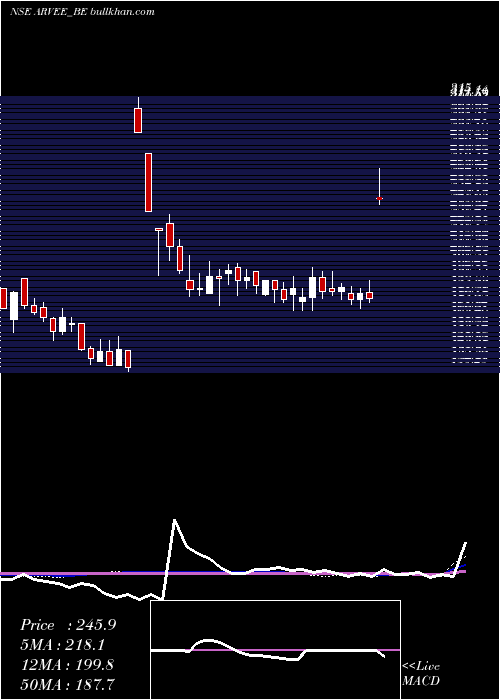This screenshot has width=500, height=700.
Task: Click the Price : 245.9 value text
Action: pyautogui.click(x=68, y=625)
